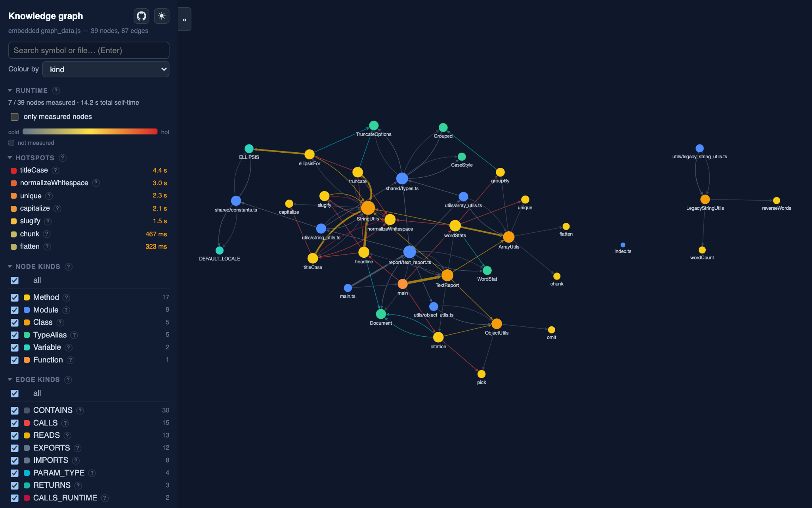Click the EXPORTS edge kind label
This screenshot has height=508, width=812.
tap(52, 448)
